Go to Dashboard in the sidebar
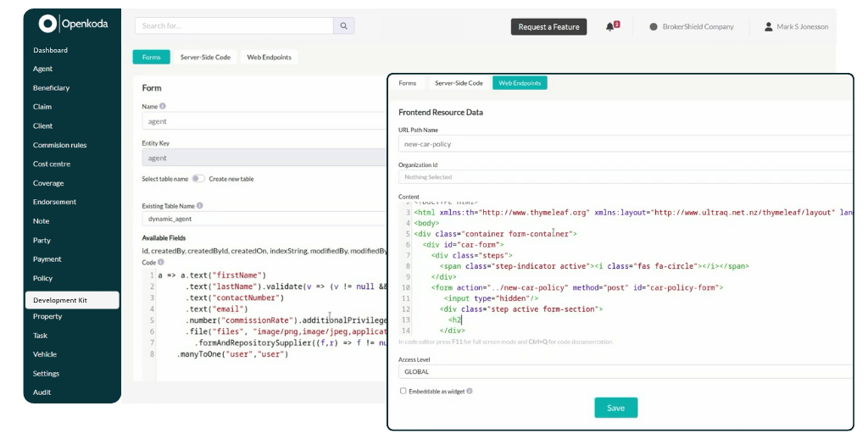 click(x=51, y=50)
